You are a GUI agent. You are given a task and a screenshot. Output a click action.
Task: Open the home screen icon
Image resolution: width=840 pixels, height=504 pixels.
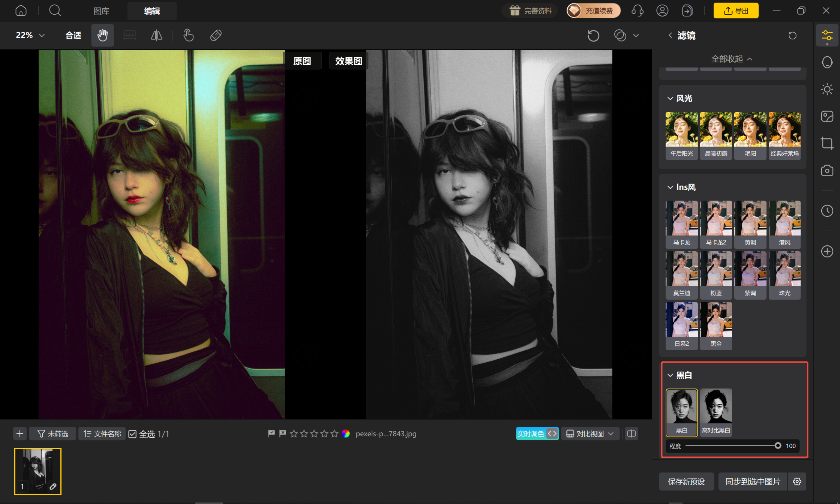coord(21,10)
